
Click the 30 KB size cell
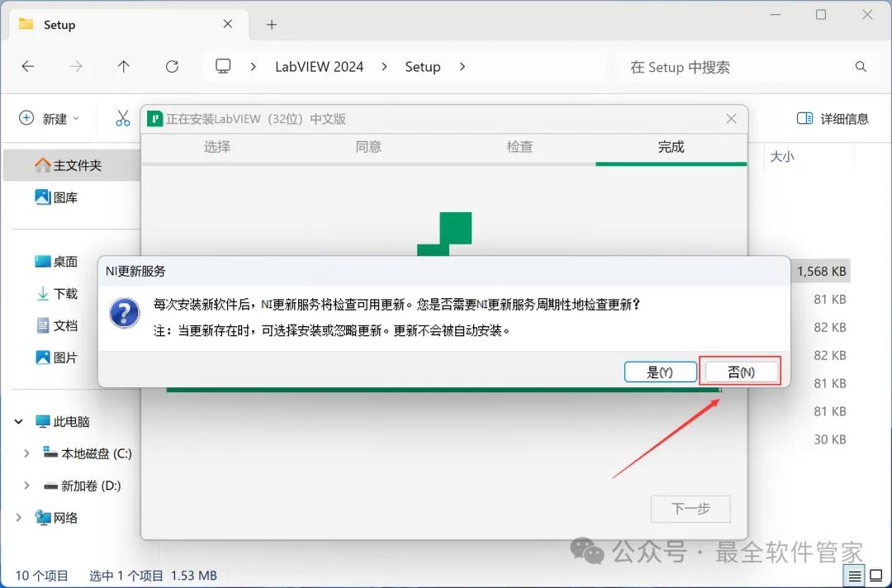pyautogui.click(x=829, y=439)
